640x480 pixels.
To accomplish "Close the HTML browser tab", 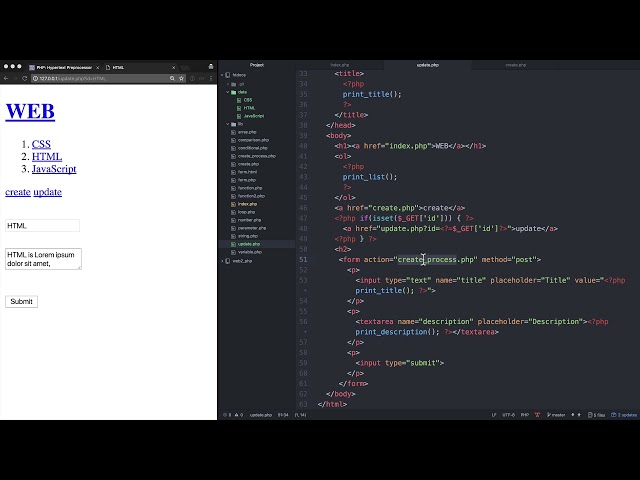I will pos(173,67).
